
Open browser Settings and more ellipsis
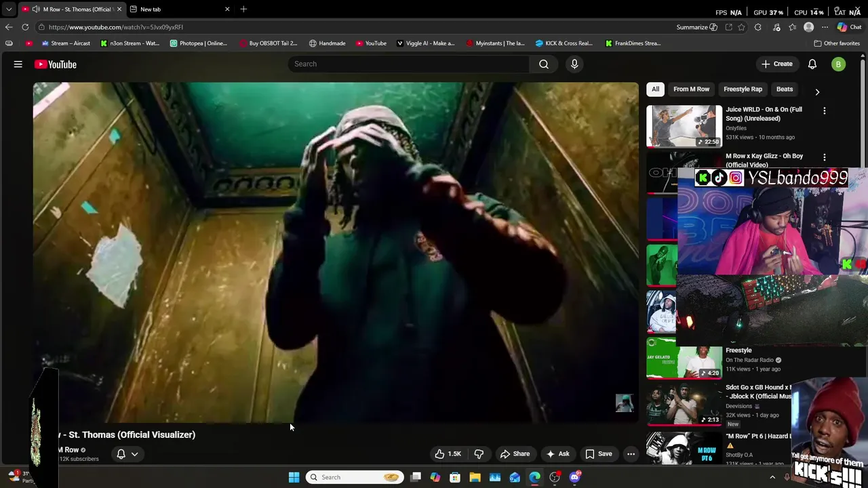(x=825, y=27)
